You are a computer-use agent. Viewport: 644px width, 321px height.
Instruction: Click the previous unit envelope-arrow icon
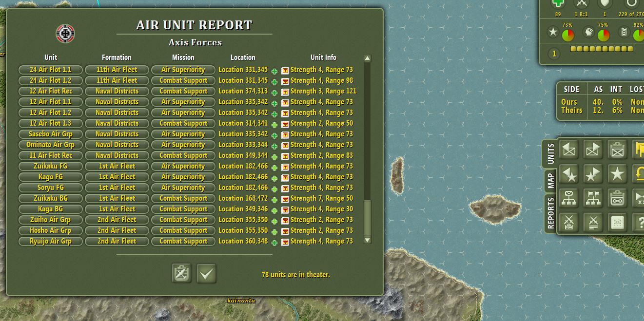point(569,150)
